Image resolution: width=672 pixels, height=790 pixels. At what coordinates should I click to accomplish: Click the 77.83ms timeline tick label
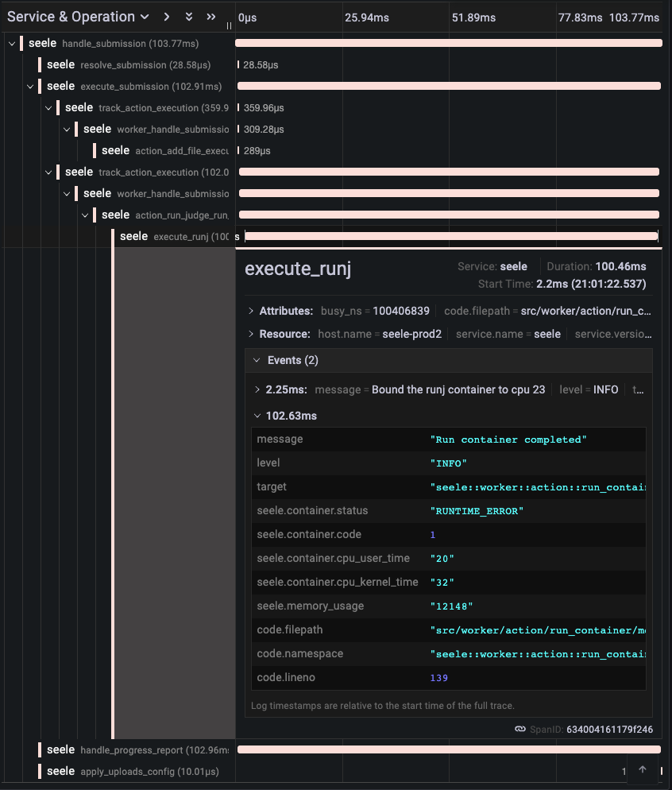click(581, 17)
